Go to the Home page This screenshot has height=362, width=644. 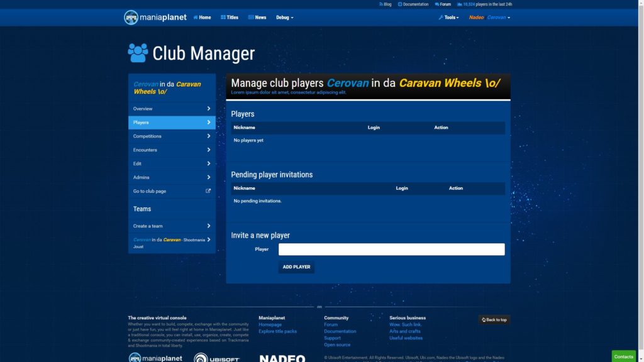coord(202,18)
